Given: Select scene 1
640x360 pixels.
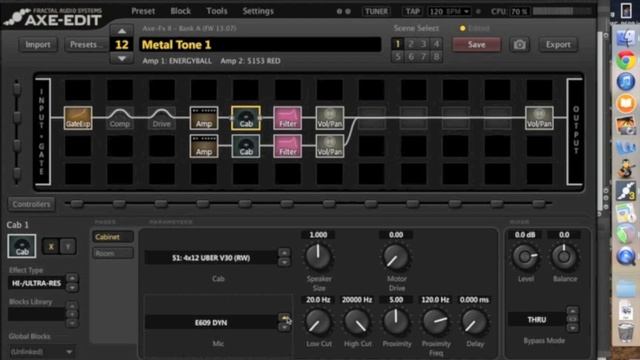Looking at the screenshot, I should click(398, 44).
